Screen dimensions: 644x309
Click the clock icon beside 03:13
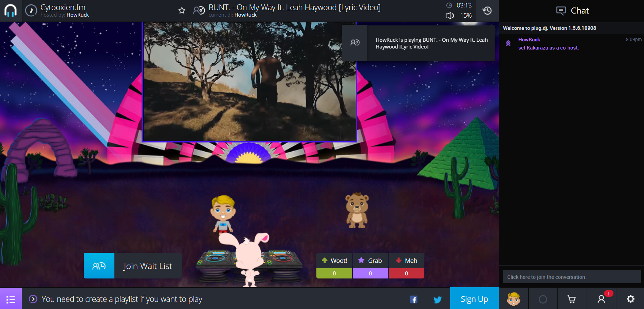click(449, 5)
